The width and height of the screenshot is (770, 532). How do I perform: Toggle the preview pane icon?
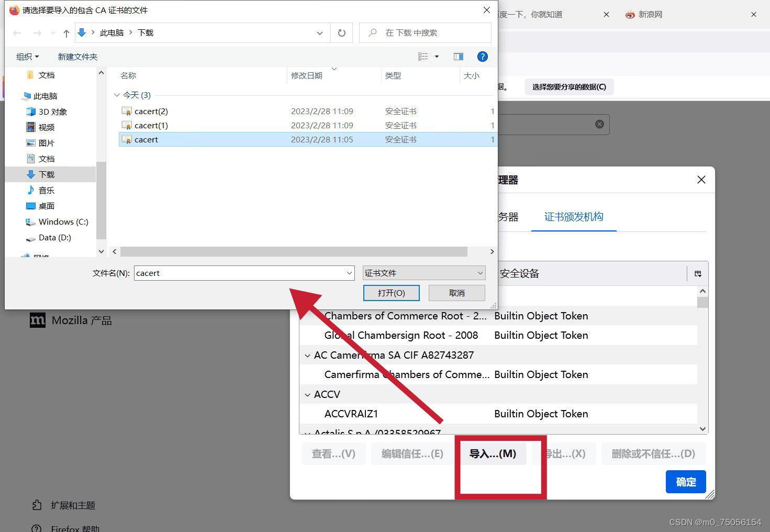click(459, 57)
